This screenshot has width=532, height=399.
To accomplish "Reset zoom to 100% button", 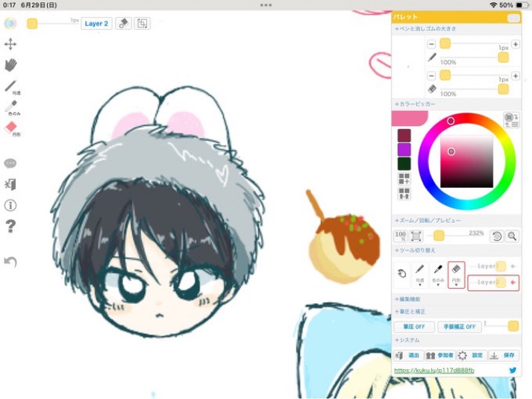I will coord(401,236).
